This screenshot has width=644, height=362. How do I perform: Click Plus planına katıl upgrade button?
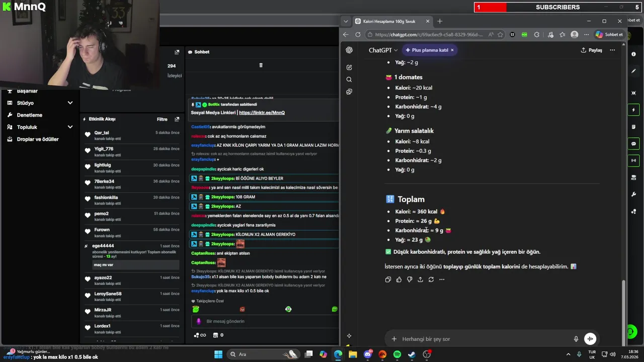click(x=427, y=50)
